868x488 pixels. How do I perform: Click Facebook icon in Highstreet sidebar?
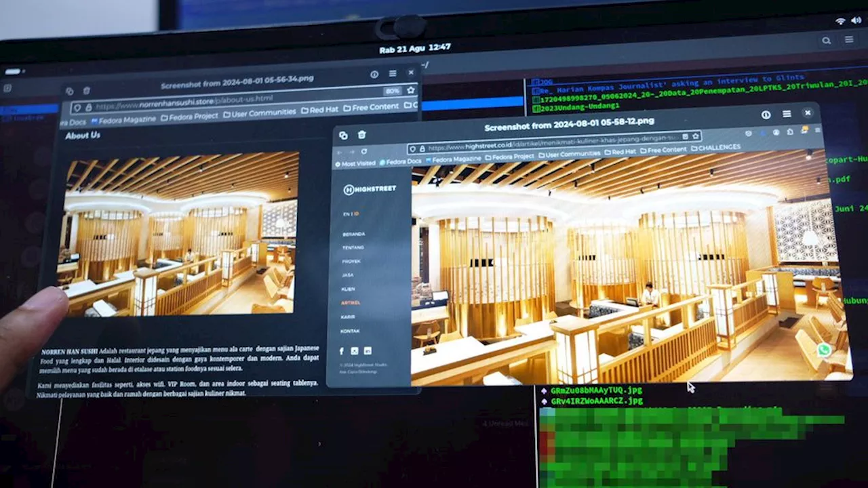click(341, 351)
